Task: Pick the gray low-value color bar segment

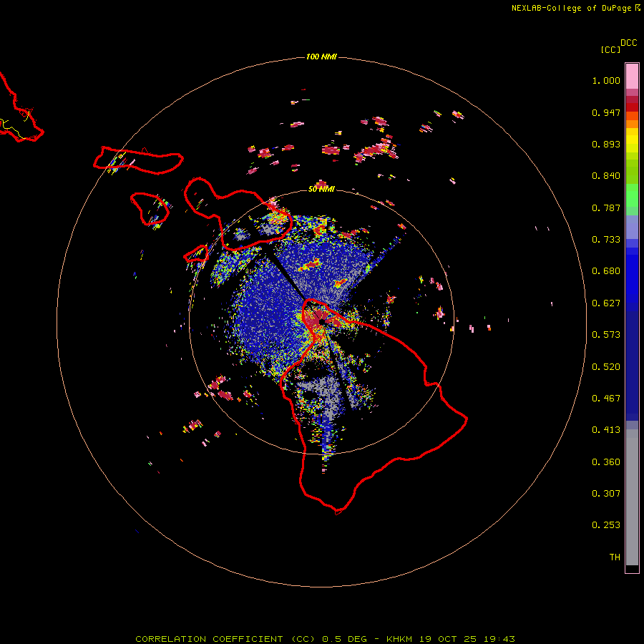Action: coord(632,497)
